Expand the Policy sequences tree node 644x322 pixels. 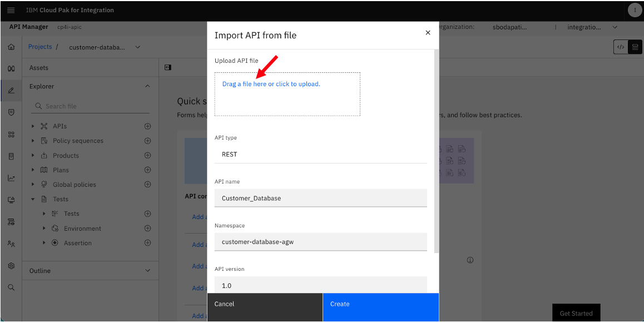(x=33, y=141)
